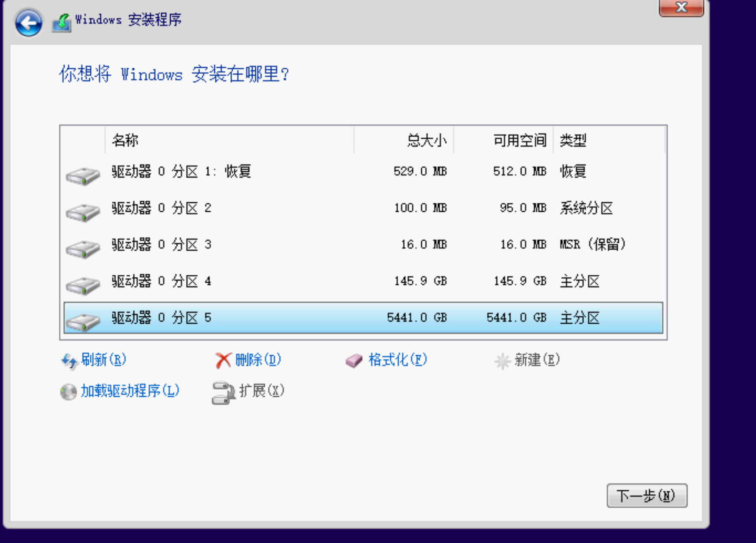Screen dimensions: 756x543
Task: Click the red X delete icon
Action: pos(223,361)
